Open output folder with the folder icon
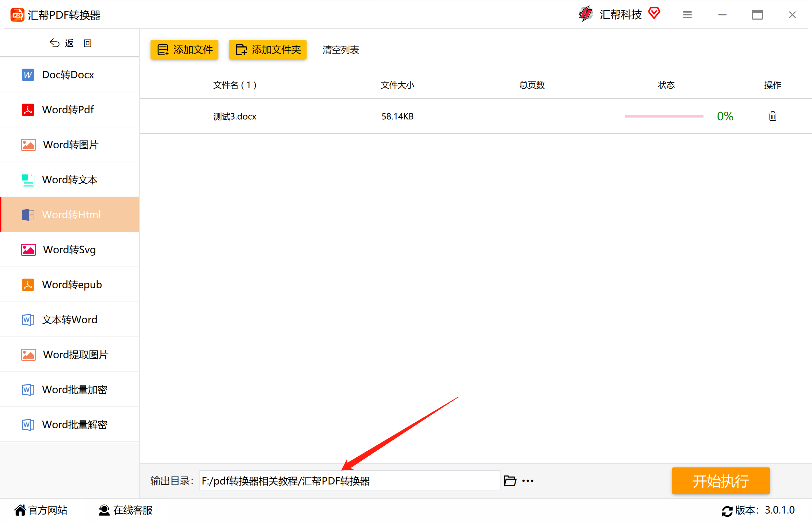 tap(510, 481)
